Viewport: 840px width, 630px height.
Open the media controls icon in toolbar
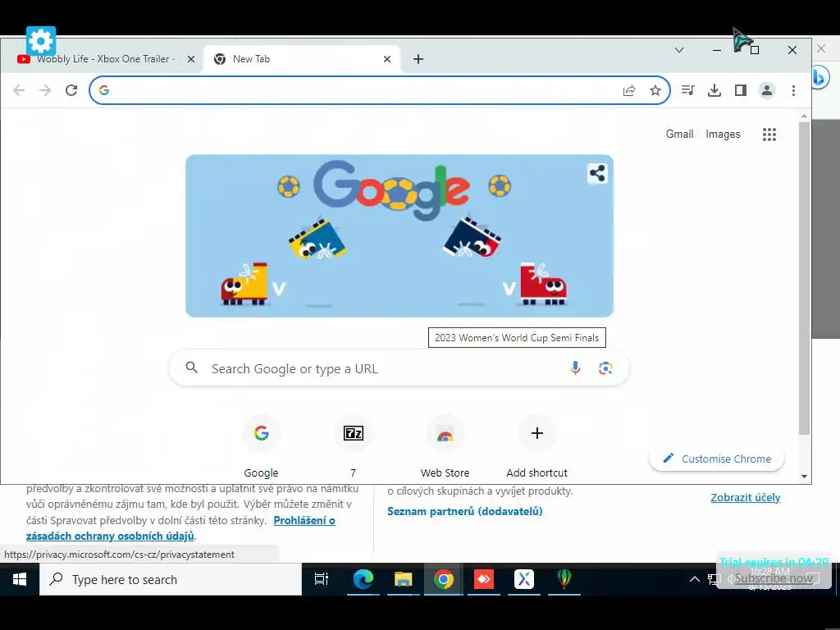pos(688,90)
